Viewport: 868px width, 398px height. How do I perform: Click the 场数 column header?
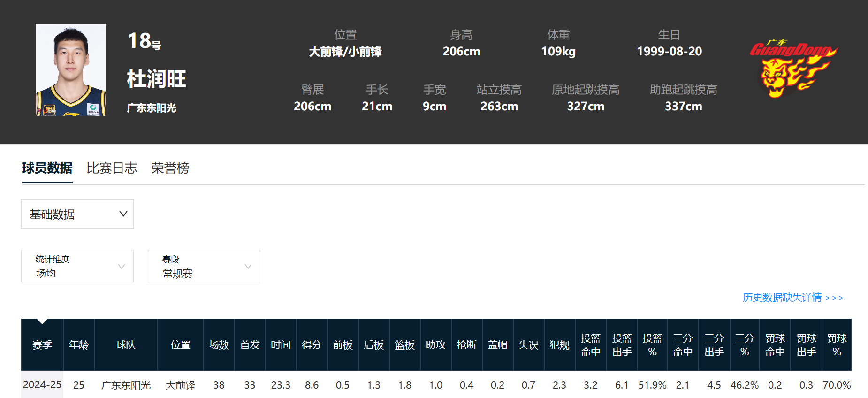coord(219,345)
